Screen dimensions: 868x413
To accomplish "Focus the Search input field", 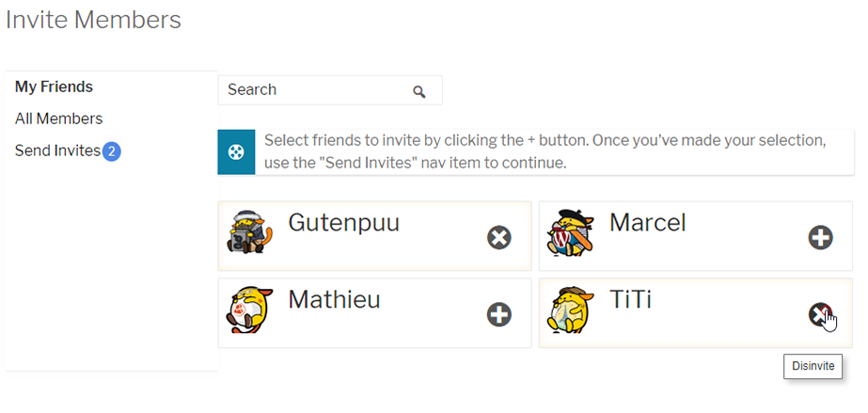I will pos(330,90).
